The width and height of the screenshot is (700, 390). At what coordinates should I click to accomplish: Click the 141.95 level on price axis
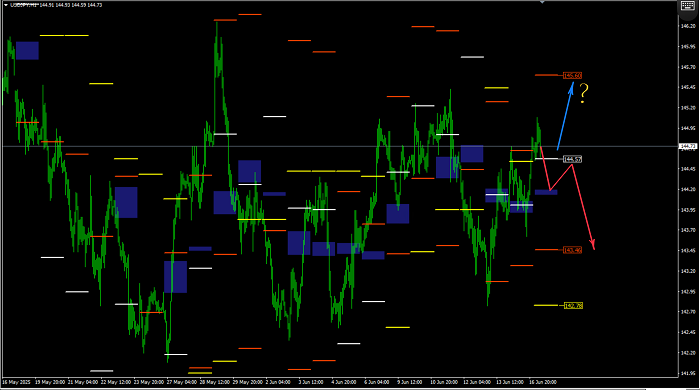coord(688,373)
